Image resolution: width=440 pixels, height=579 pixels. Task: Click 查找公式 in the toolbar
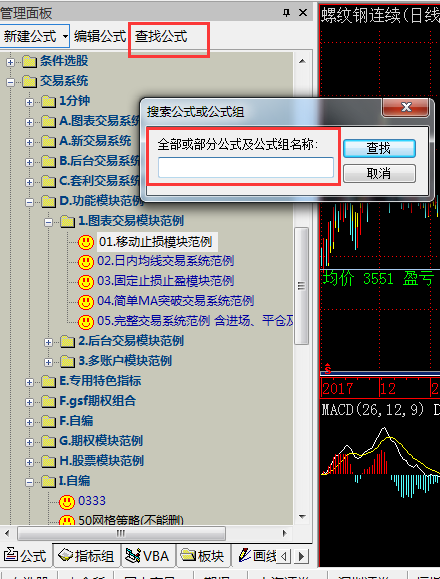coord(161,37)
